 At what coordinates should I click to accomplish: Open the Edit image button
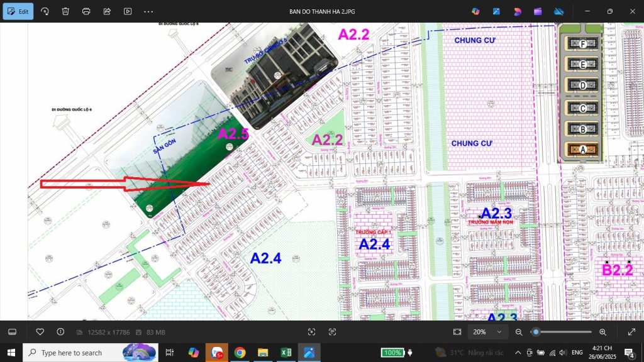(x=18, y=11)
